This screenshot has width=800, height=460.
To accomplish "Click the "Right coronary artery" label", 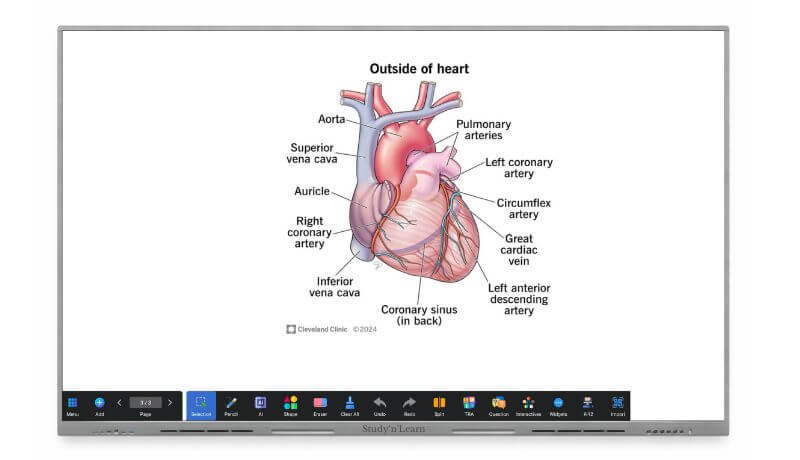I will (309, 232).
